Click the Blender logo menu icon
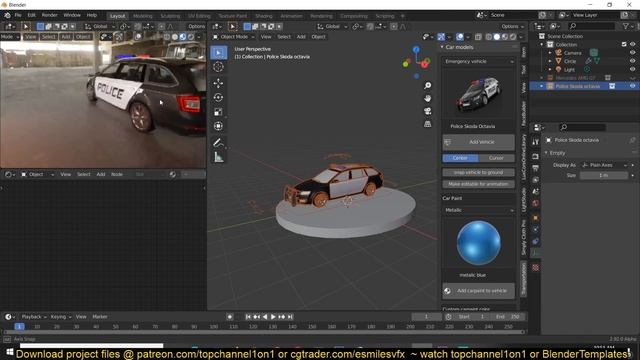Viewport: 640px width, 360px height. [7, 15]
